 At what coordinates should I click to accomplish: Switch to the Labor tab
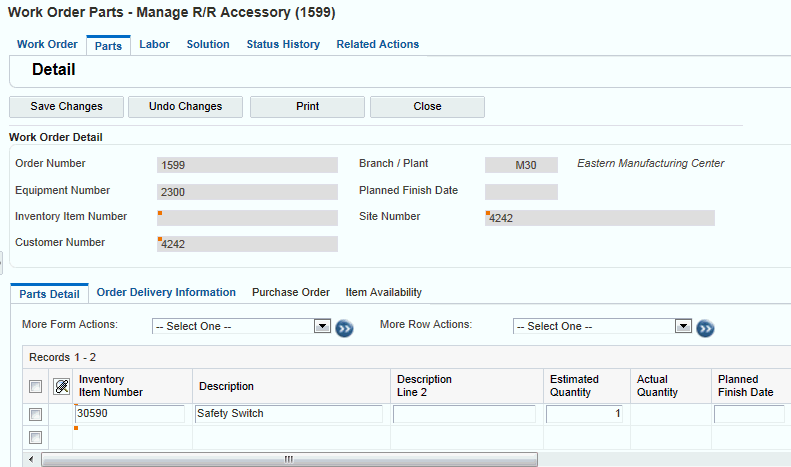click(154, 44)
